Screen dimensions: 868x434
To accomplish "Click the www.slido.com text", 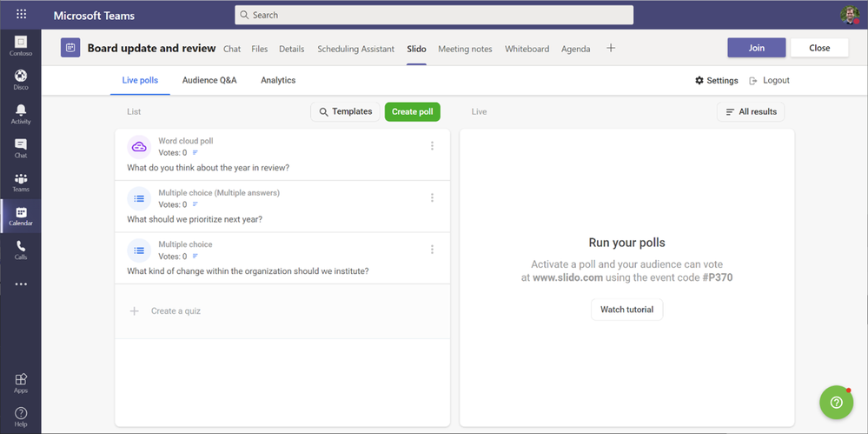I will 567,278.
